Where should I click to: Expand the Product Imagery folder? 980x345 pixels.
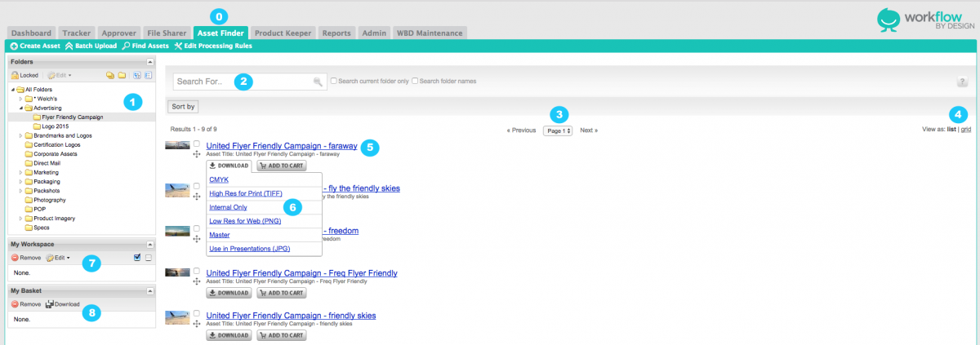22,219
